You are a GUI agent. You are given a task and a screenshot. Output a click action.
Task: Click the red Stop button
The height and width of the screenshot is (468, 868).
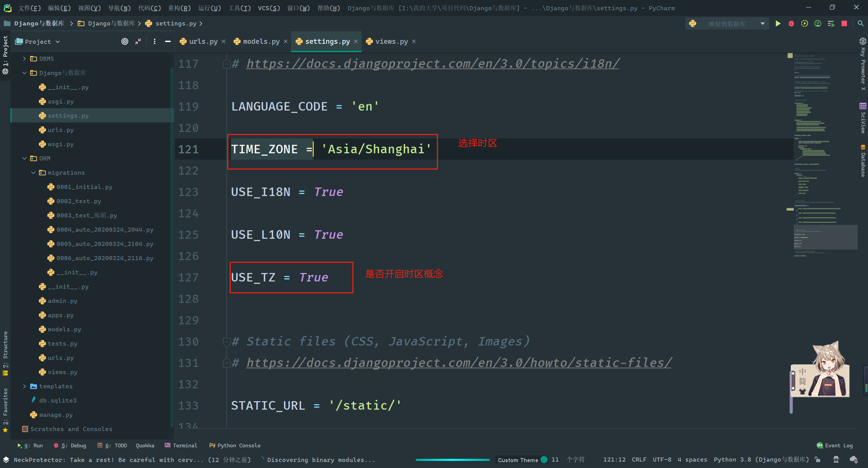844,23
